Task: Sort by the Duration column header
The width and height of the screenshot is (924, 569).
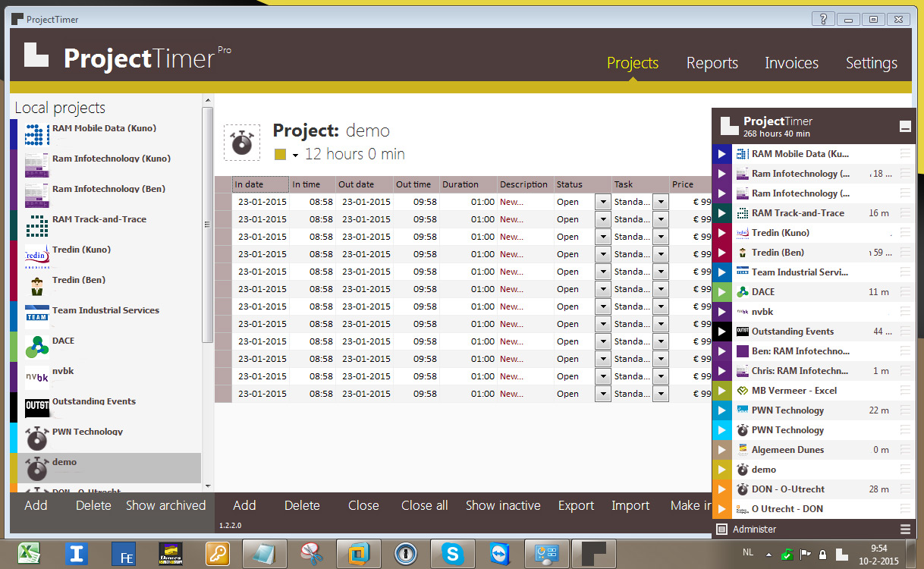Action: click(468, 184)
